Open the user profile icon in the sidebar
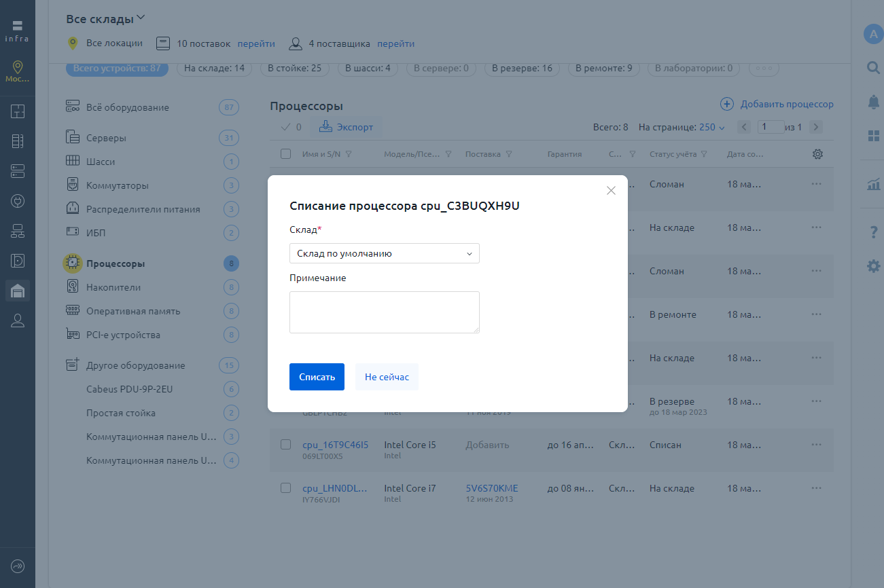Image resolution: width=884 pixels, height=588 pixels. click(18, 320)
